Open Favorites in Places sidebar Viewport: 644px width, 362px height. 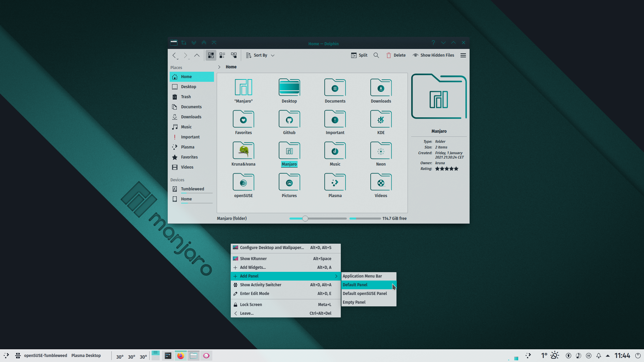(192, 157)
